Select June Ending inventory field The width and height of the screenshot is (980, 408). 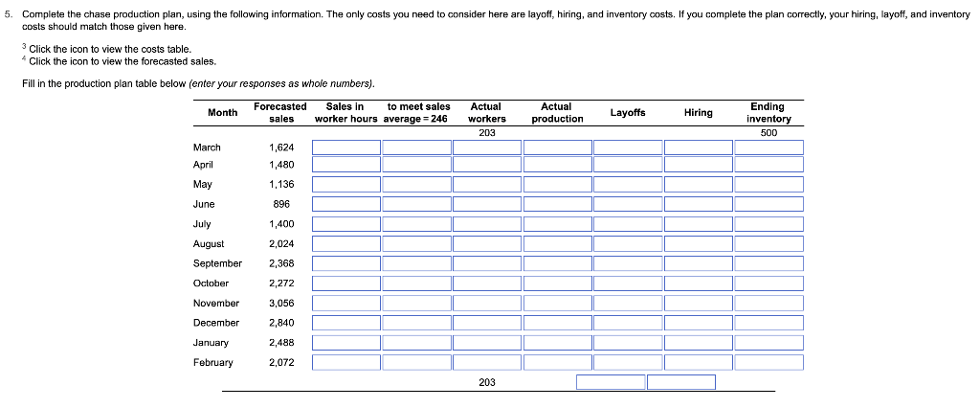[768, 204]
